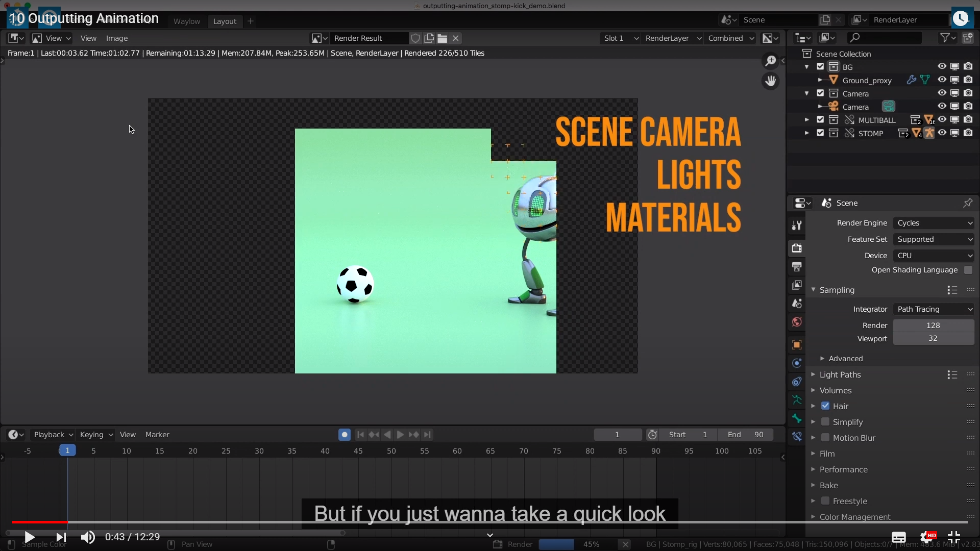Hide the Ground_proxy object in the viewport
Image resolution: width=980 pixels, height=551 pixels.
click(942, 80)
